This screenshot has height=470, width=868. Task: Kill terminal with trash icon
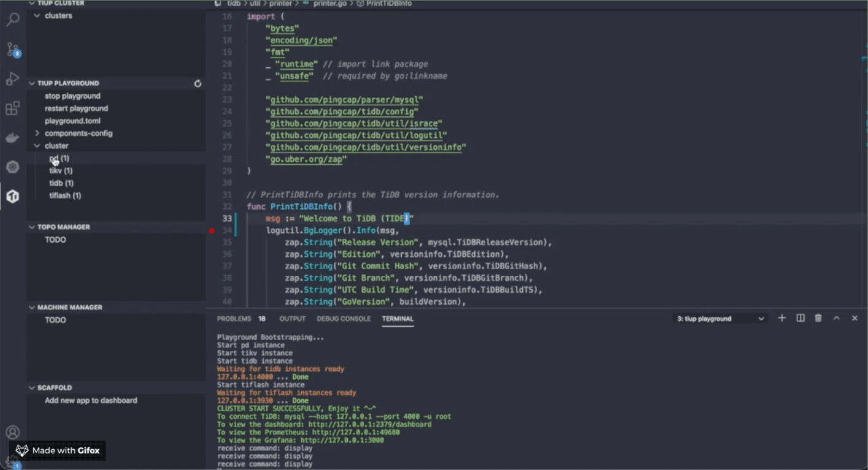pyautogui.click(x=818, y=318)
